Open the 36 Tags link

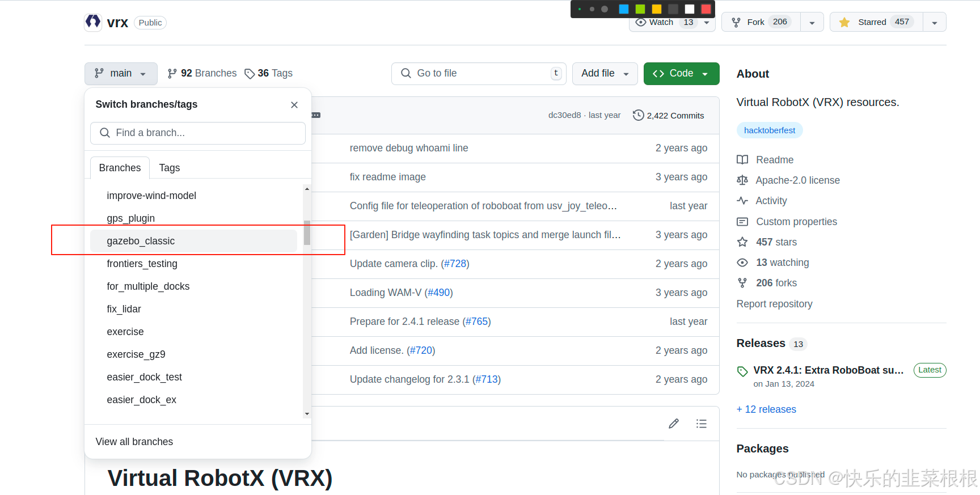[x=269, y=73]
